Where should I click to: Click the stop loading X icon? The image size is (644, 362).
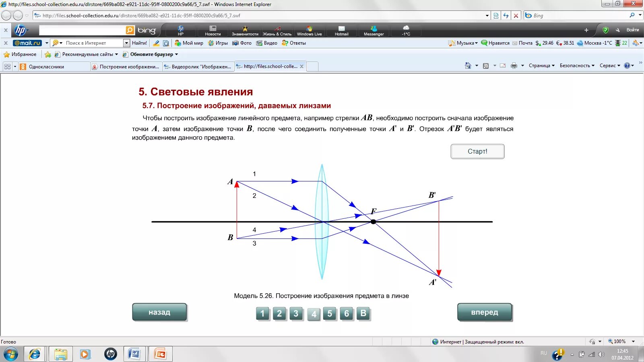516,16
